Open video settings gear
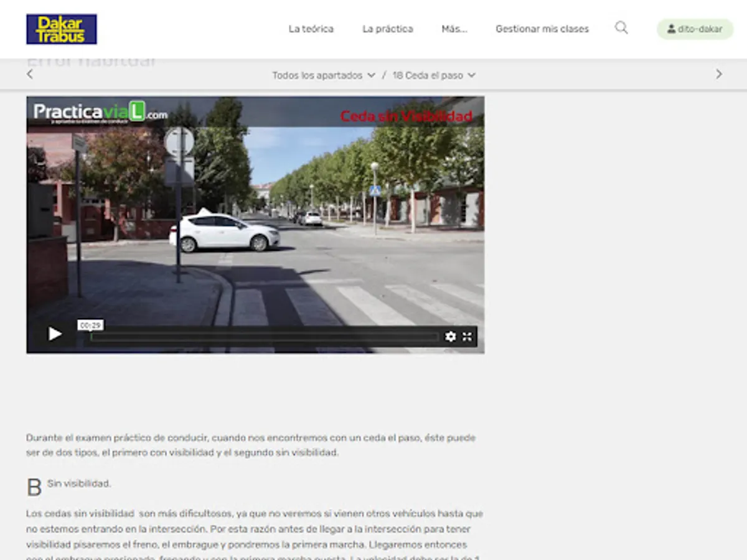Image resolution: width=747 pixels, height=560 pixels. click(x=450, y=337)
